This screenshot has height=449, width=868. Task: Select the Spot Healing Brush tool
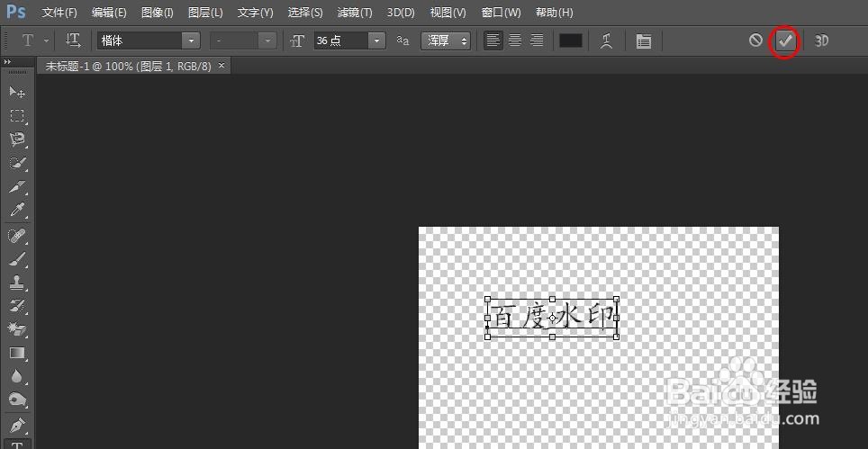tap(17, 236)
